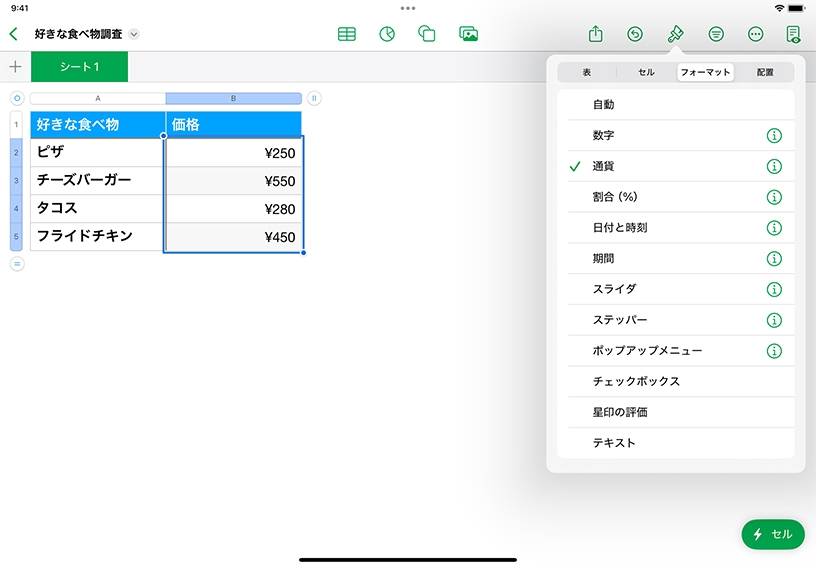Open the More options ellipsis menu

coord(755,34)
